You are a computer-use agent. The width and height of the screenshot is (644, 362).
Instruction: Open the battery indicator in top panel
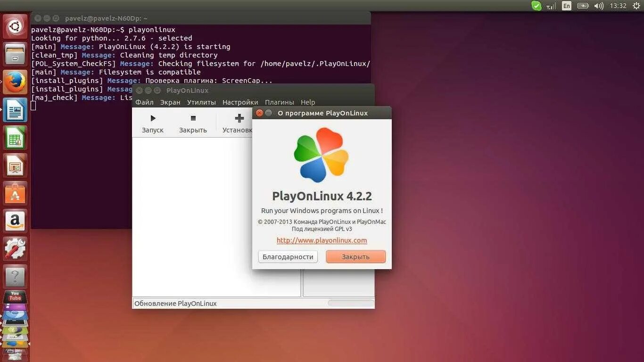point(583,6)
